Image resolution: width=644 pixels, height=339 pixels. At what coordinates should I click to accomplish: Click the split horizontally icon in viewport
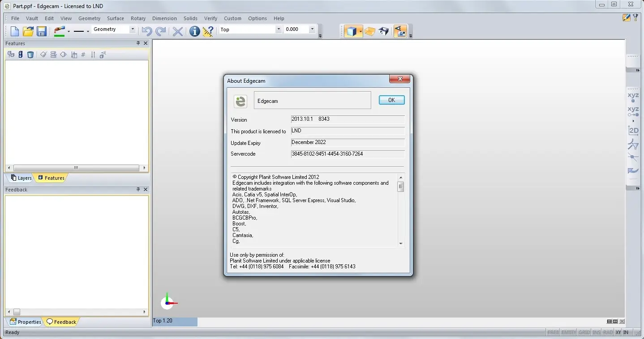tap(610, 322)
